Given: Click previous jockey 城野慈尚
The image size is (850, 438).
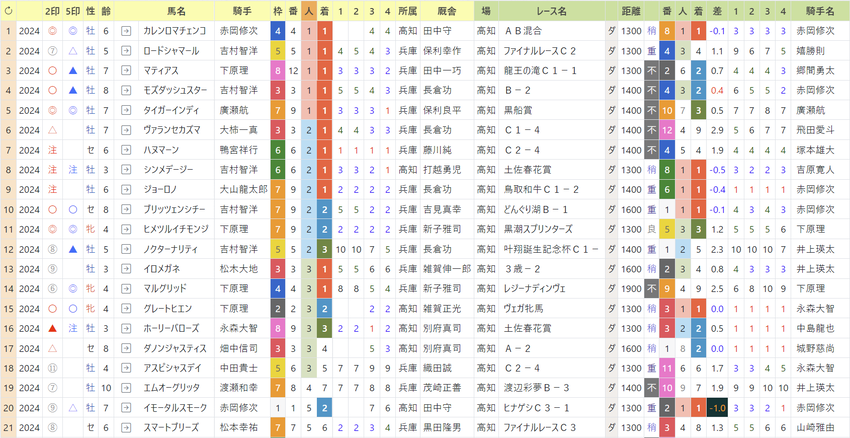Looking at the screenshot, I should click(x=815, y=348).
